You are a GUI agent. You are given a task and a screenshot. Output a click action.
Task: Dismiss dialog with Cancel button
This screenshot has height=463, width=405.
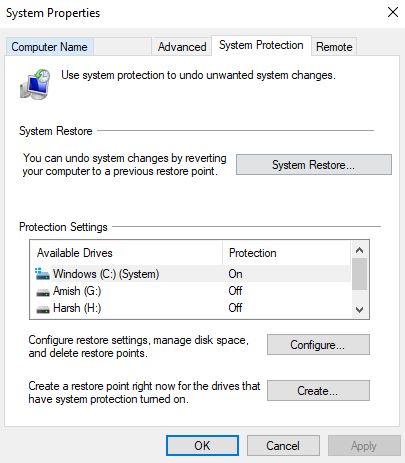283,445
